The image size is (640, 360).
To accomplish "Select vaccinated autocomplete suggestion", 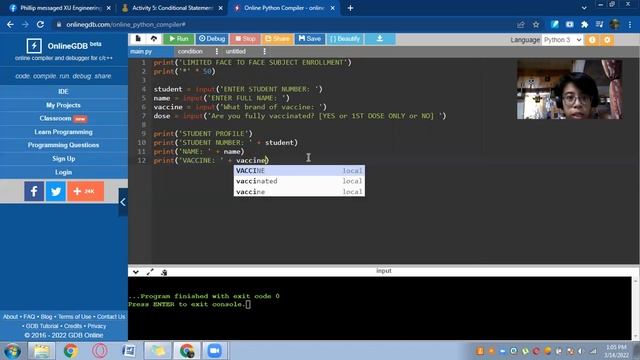I will tap(299, 181).
